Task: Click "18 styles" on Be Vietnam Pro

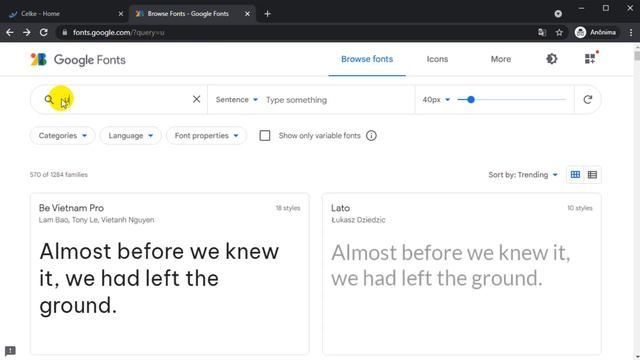Action: (x=288, y=208)
